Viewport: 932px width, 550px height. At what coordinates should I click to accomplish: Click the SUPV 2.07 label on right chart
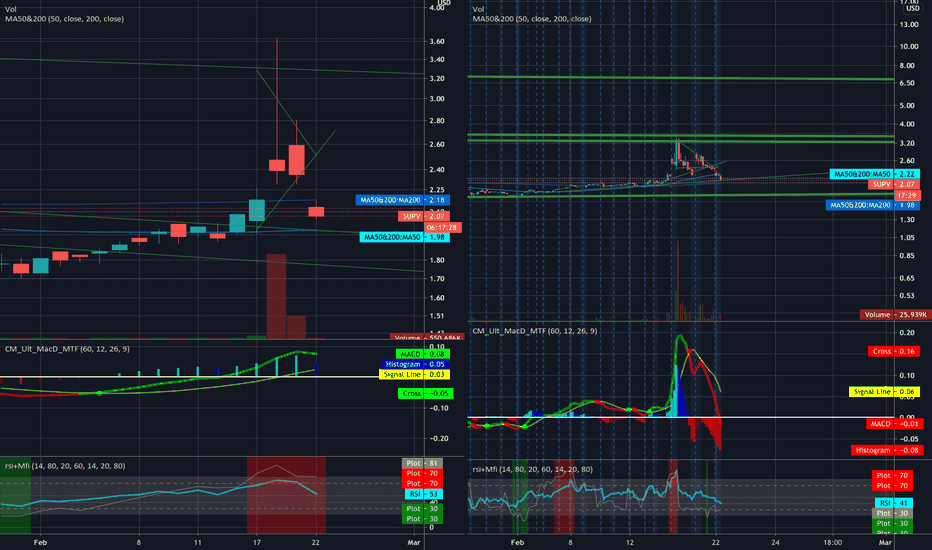(894, 185)
